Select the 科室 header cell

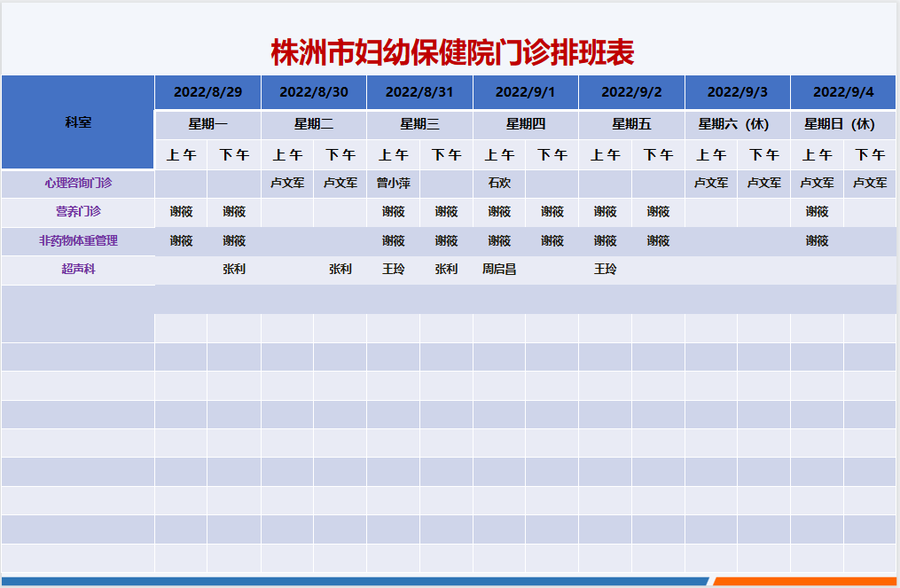tap(78, 122)
